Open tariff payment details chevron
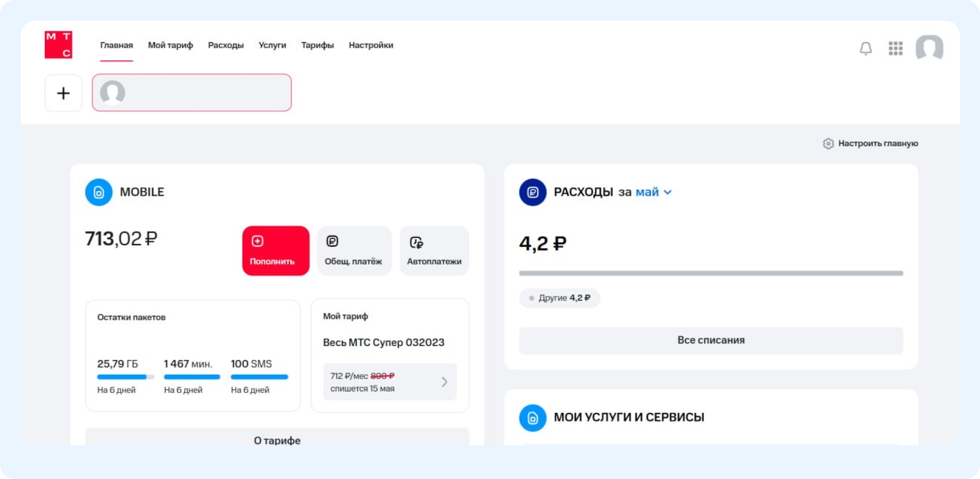Image resolution: width=980 pixels, height=479 pixels. pos(444,382)
